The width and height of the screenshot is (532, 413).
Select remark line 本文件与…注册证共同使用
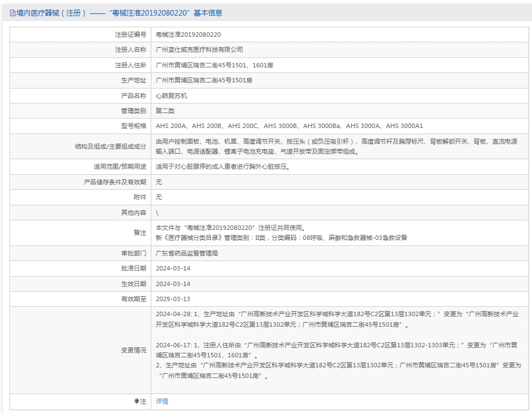pyautogui.click(x=231, y=228)
